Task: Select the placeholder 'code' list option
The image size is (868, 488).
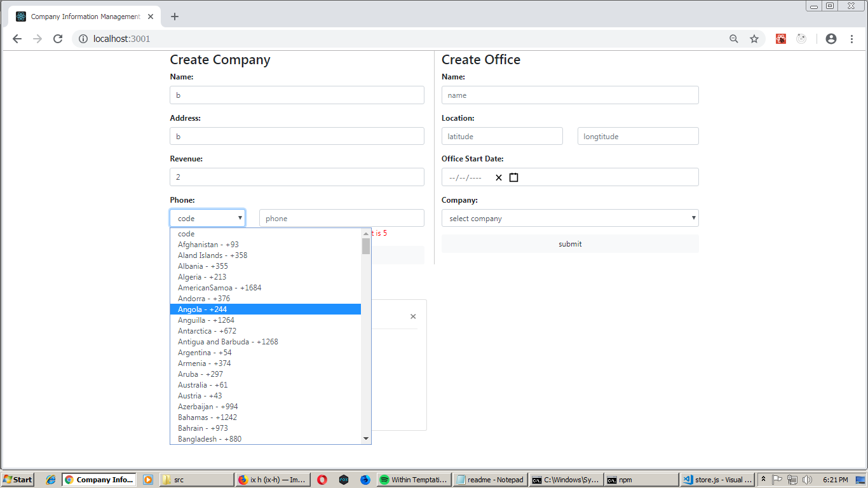Action: (266, 234)
